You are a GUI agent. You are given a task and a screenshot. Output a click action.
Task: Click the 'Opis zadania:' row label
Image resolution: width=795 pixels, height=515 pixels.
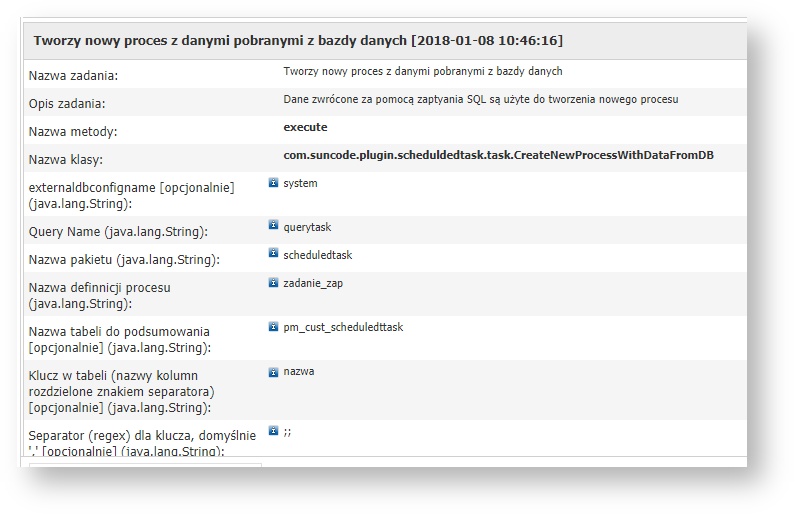pos(67,104)
